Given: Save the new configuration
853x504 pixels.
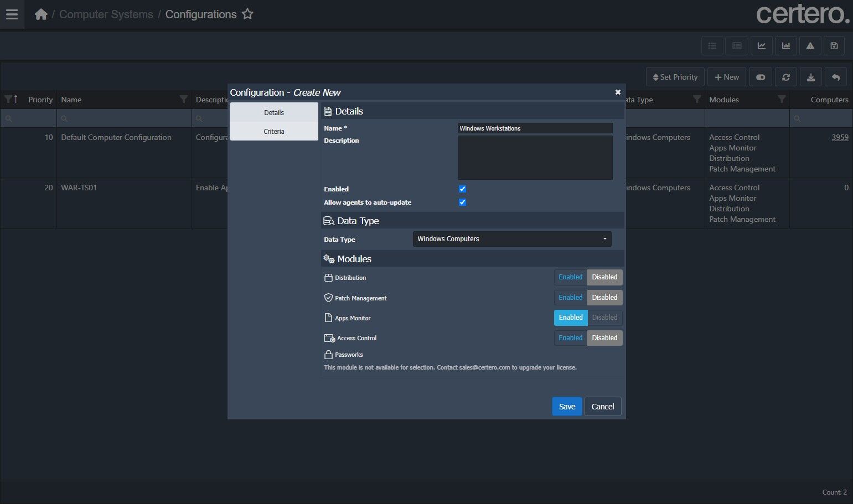Looking at the screenshot, I should (567, 407).
